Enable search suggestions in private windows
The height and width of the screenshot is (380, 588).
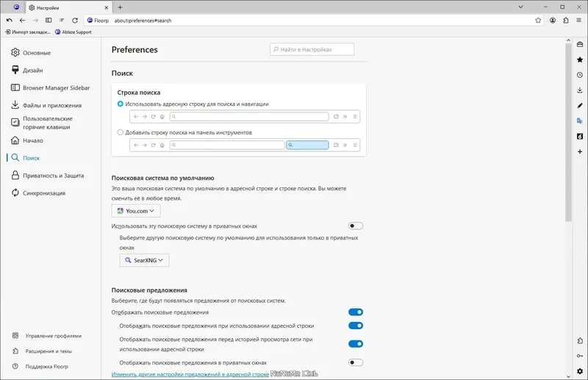pyautogui.click(x=356, y=362)
